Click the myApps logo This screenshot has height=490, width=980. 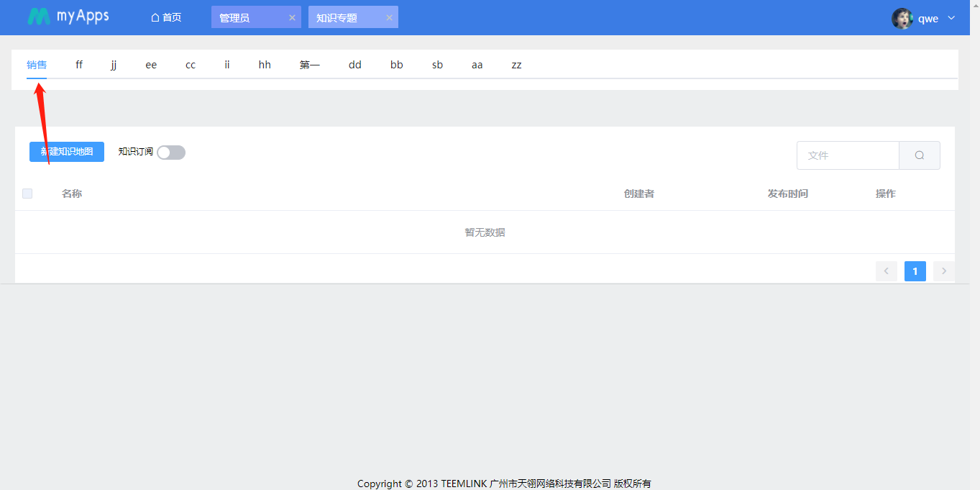pyautogui.click(x=68, y=17)
